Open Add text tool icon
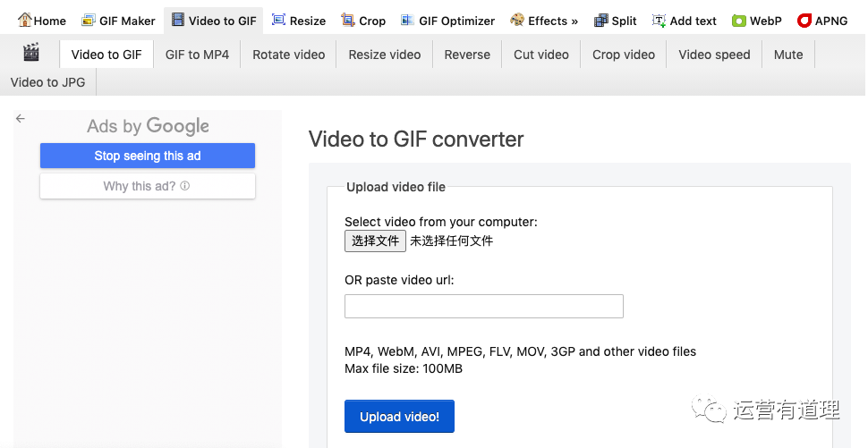The height and width of the screenshot is (448, 868). tap(659, 21)
